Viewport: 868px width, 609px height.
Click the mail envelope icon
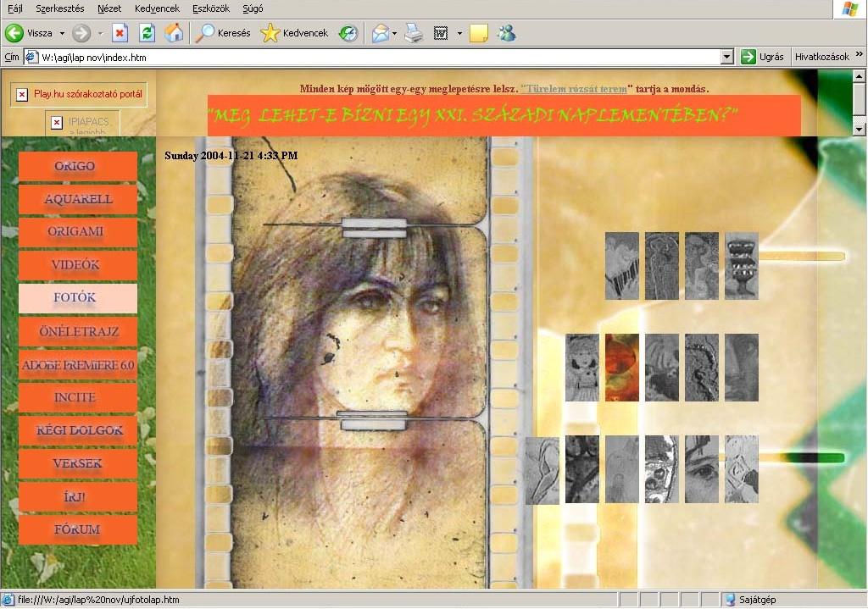click(381, 33)
